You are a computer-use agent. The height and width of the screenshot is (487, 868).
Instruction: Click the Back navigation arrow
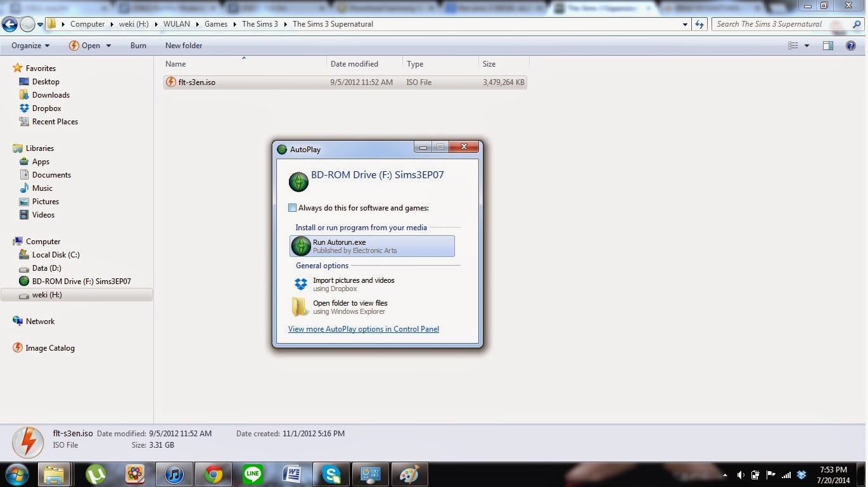click(x=10, y=25)
